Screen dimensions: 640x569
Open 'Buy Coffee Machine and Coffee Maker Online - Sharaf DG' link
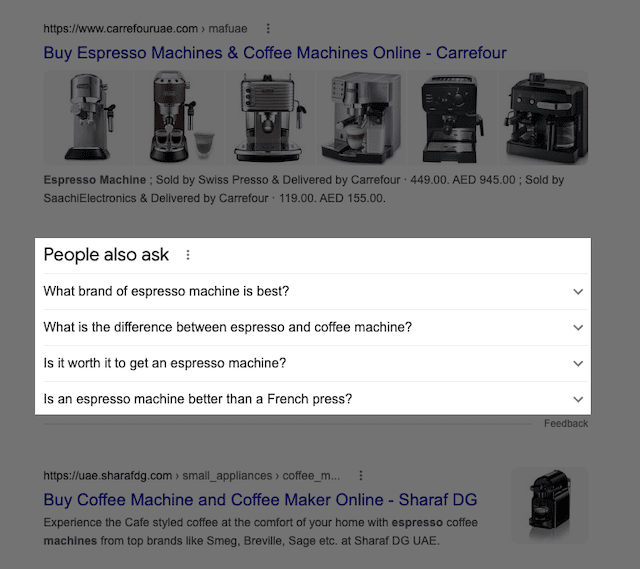click(260, 500)
